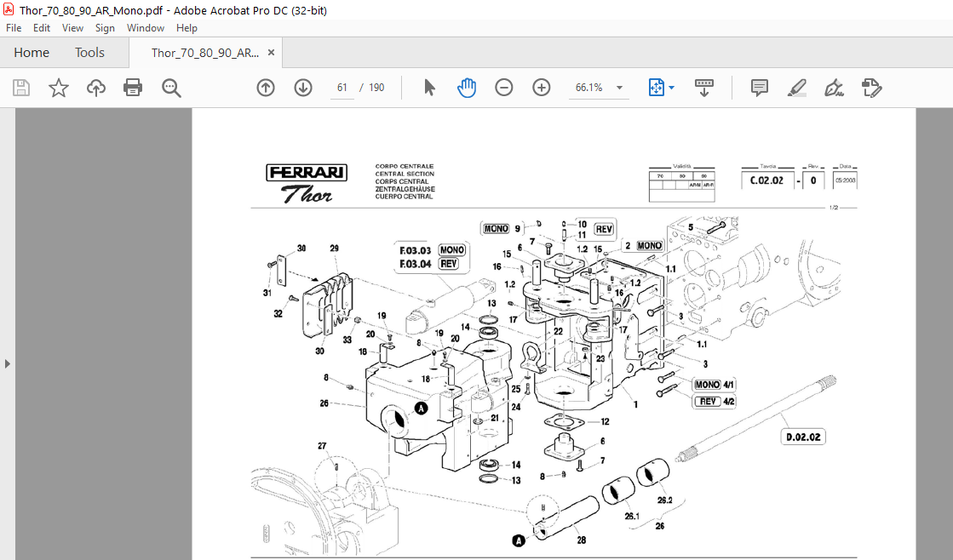
Task: Click part number 28 on diagram
Action: (x=581, y=540)
